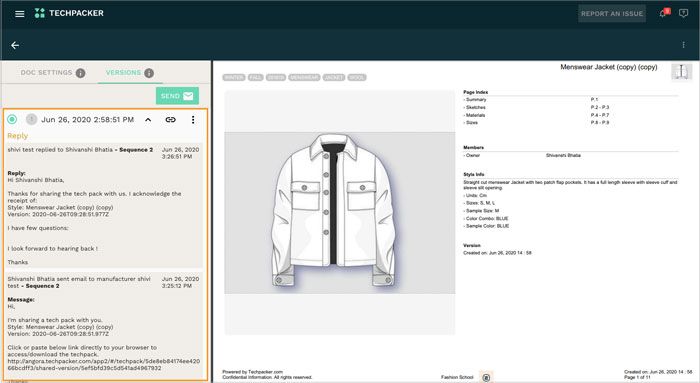Switch to the Doc Settings tab
700x383 pixels.
pos(46,72)
